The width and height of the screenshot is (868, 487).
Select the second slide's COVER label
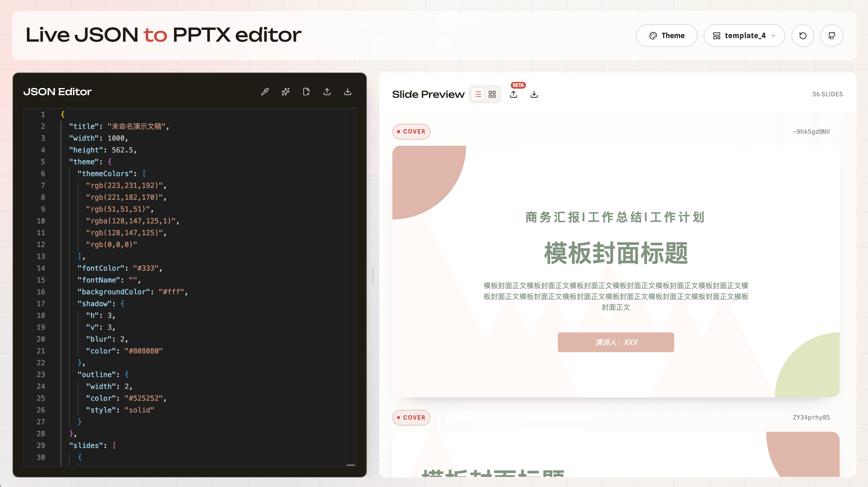[411, 417]
